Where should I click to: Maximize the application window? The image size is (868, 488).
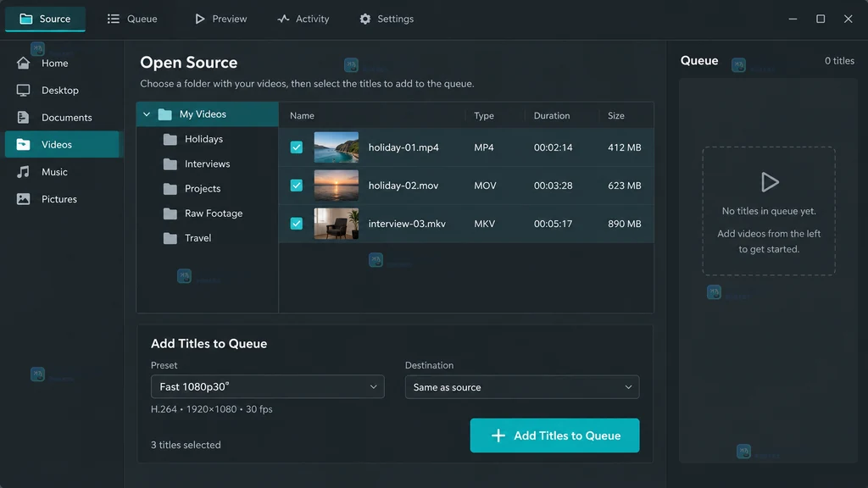tap(821, 19)
